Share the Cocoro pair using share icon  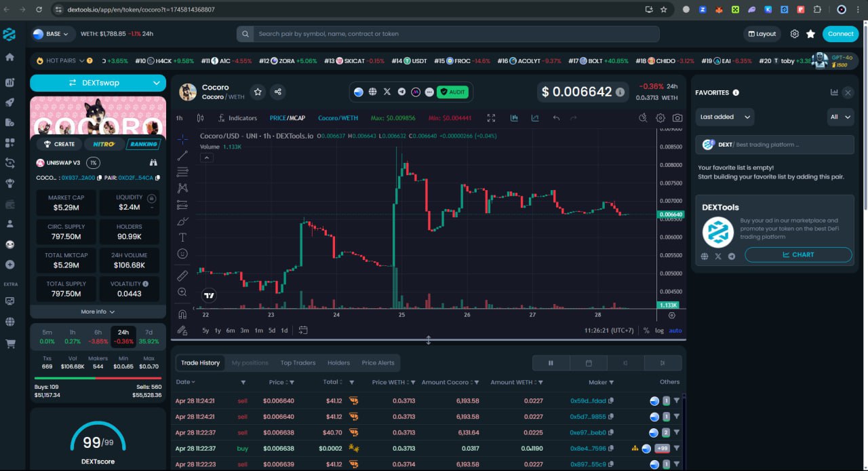point(277,92)
